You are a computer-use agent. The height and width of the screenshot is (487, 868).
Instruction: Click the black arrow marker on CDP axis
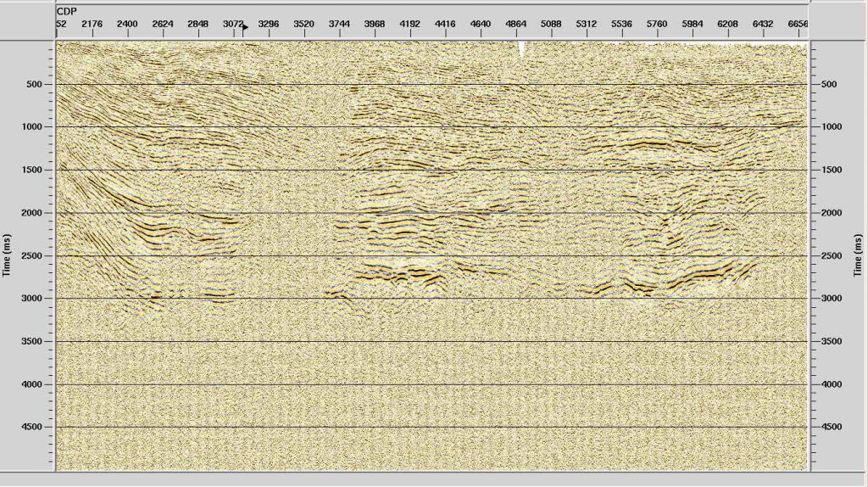click(245, 28)
